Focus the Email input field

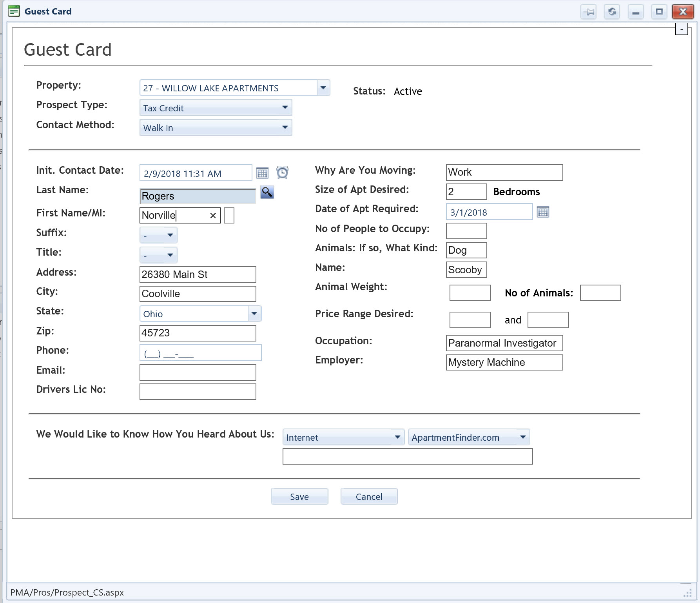click(x=198, y=372)
